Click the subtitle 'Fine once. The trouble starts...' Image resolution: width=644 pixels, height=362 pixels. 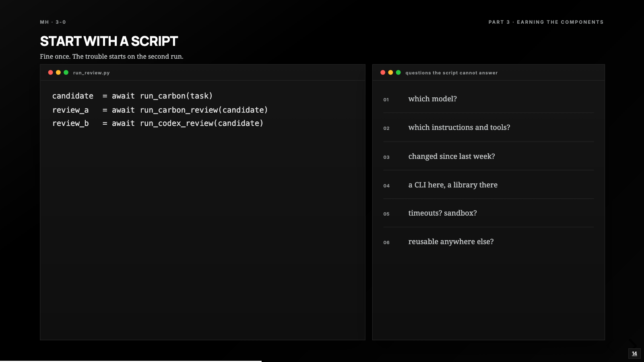pyautogui.click(x=111, y=56)
